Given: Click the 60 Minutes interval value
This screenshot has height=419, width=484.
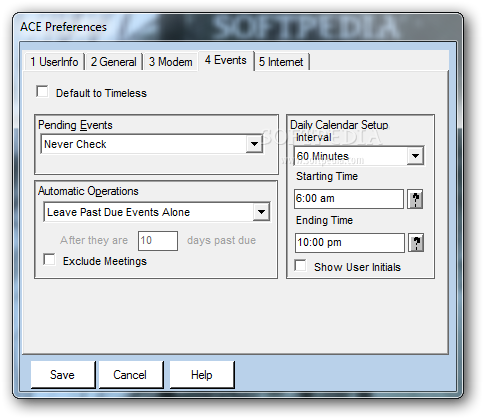Looking at the screenshot, I should click(x=323, y=156).
